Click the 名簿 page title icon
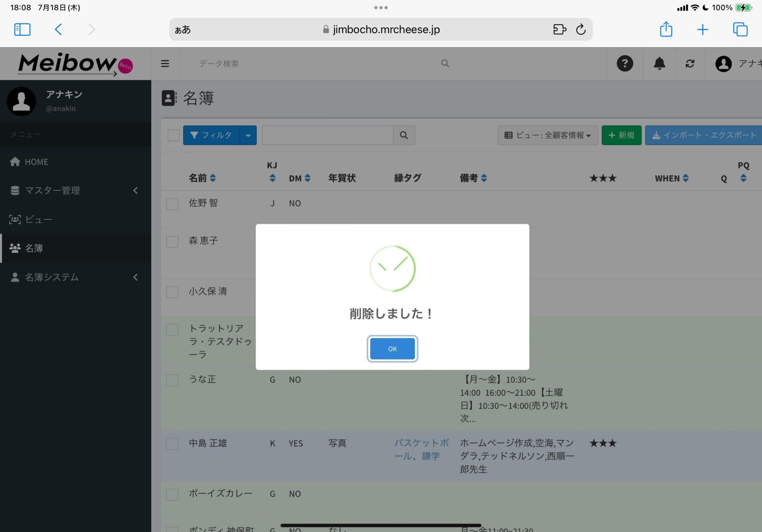The width and height of the screenshot is (762, 532). click(x=169, y=98)
